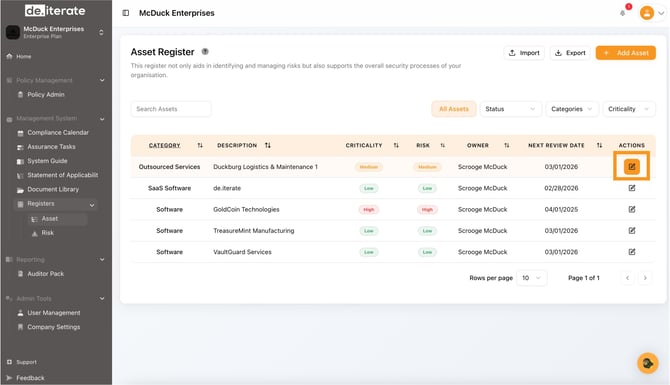The height and width of the screenshot is (385, 670).
Task: Click the 04/01/2025 review date
Action: coord(561,209)
